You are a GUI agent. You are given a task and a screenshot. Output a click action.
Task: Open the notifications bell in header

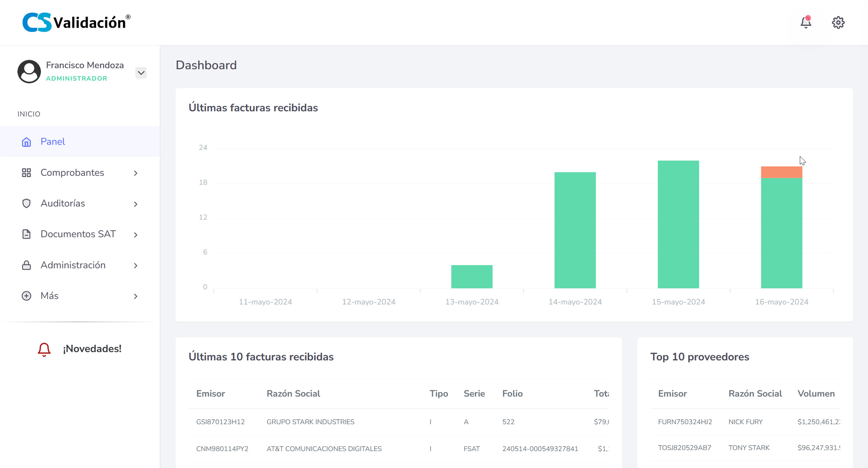pos(805,22)
